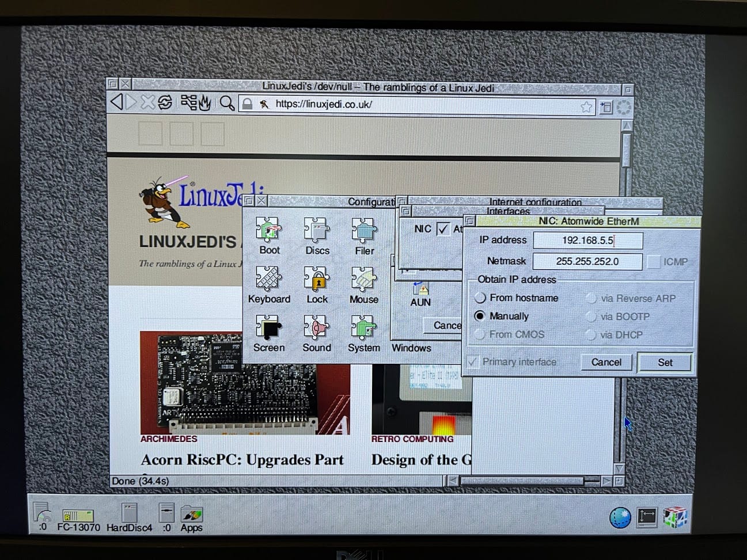Cancel the NIC settings dialog

coord(606,362)
